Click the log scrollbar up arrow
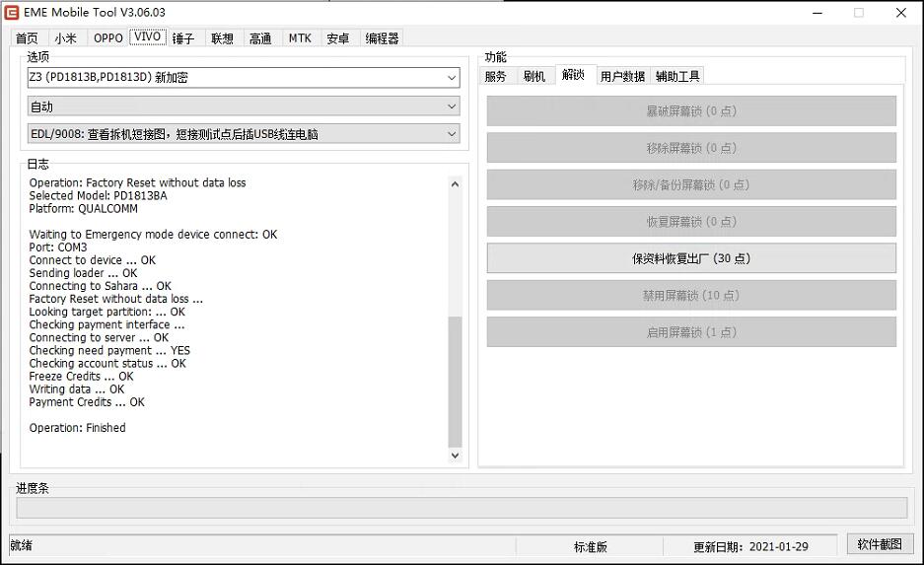This screenshot has height=565, width=924. coord(455,183)
